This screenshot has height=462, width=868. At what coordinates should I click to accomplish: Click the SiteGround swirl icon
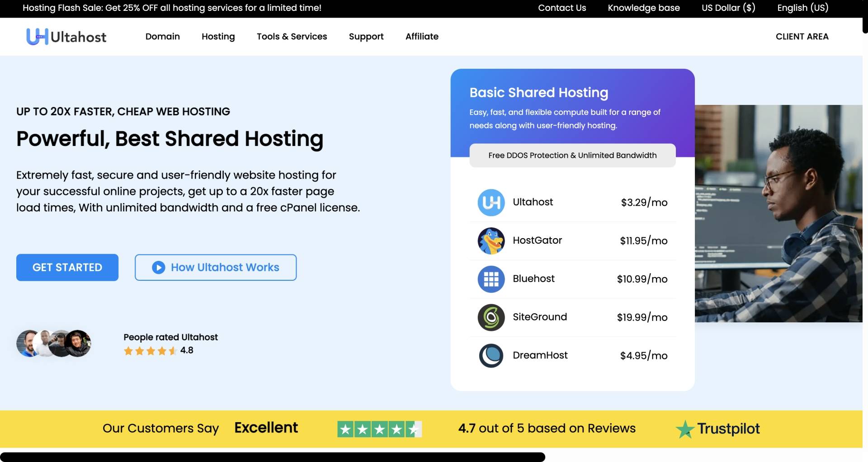[491, 317]
